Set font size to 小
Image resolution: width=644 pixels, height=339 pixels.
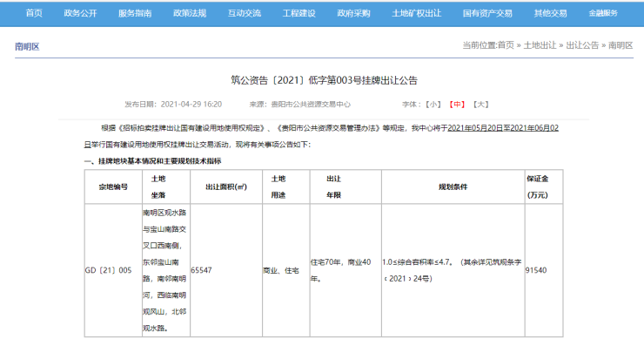coord(433,105)
